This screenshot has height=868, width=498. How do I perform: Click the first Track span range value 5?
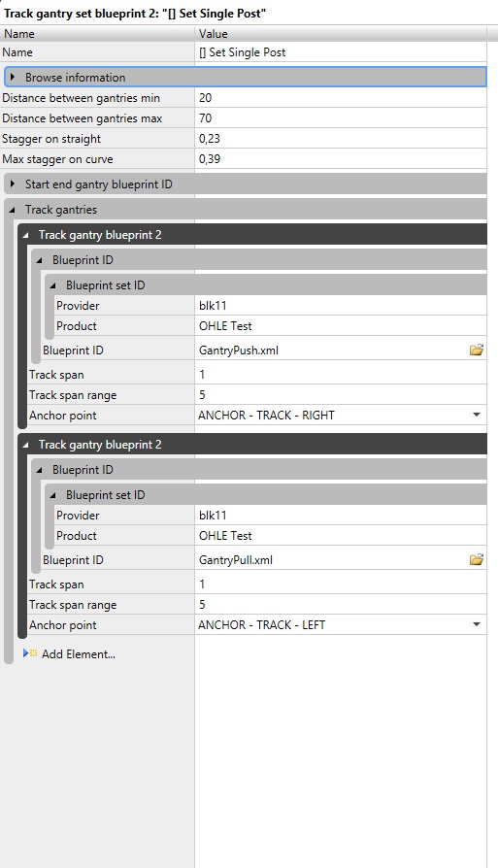coord(341,395)
